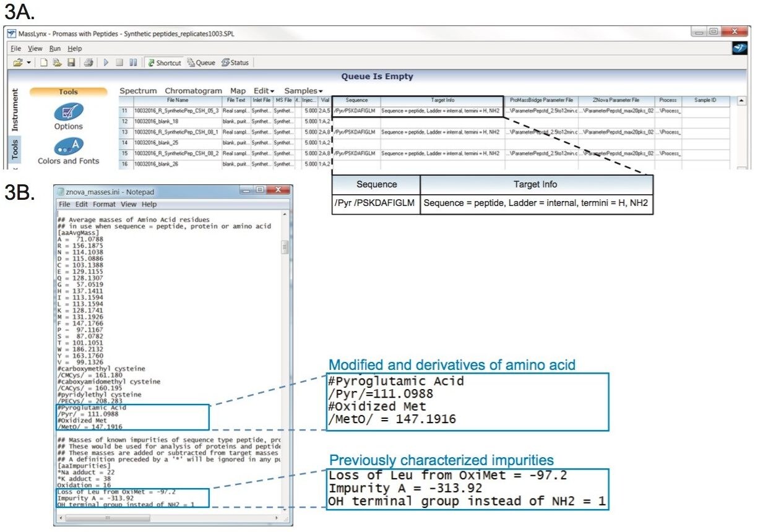Image resolution: width=763 pixels, height=532 pixels.
Task: Open Notepad Edit menu
Action: coord(82,204)
